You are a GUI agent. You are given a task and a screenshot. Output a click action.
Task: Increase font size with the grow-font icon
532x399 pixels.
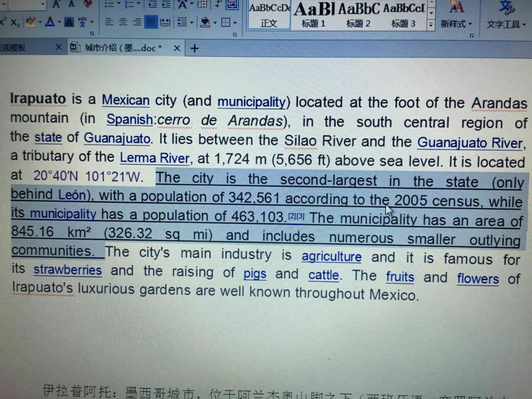(x=56, y=4)
